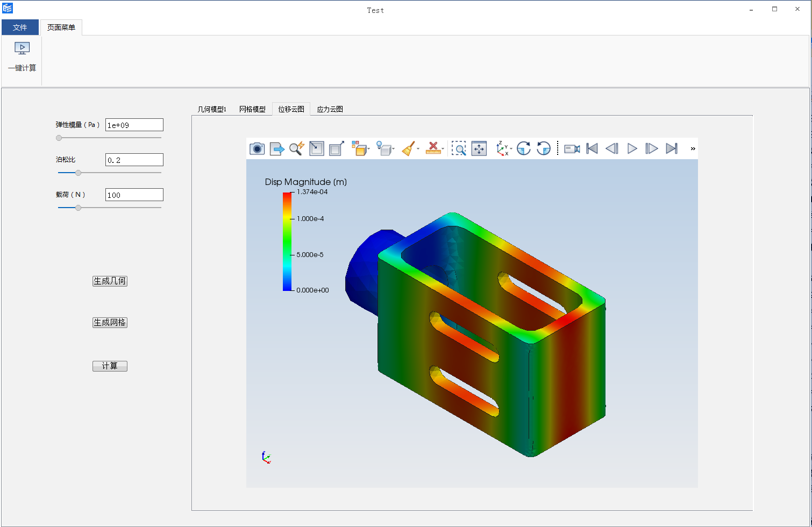Click the 1.000e-4 legend value
The height and width of the screenshot is (527, 812).
[x=310, y=219]
